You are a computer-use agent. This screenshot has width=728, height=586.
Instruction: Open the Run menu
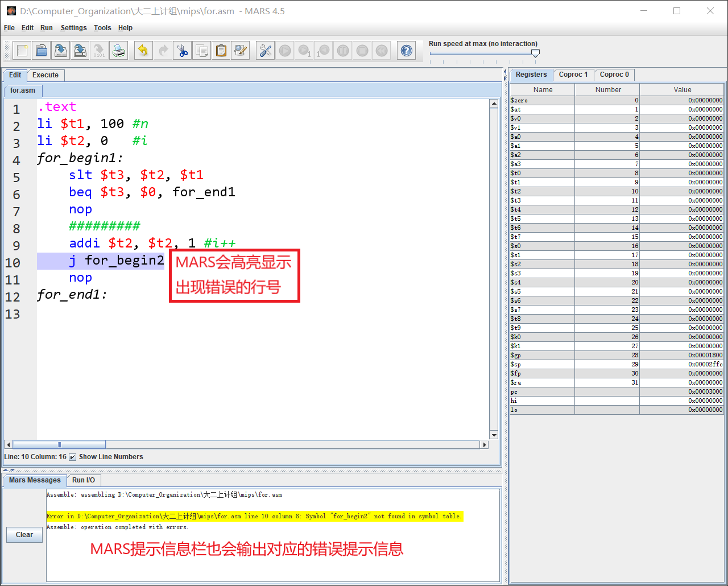coord(47,28)
